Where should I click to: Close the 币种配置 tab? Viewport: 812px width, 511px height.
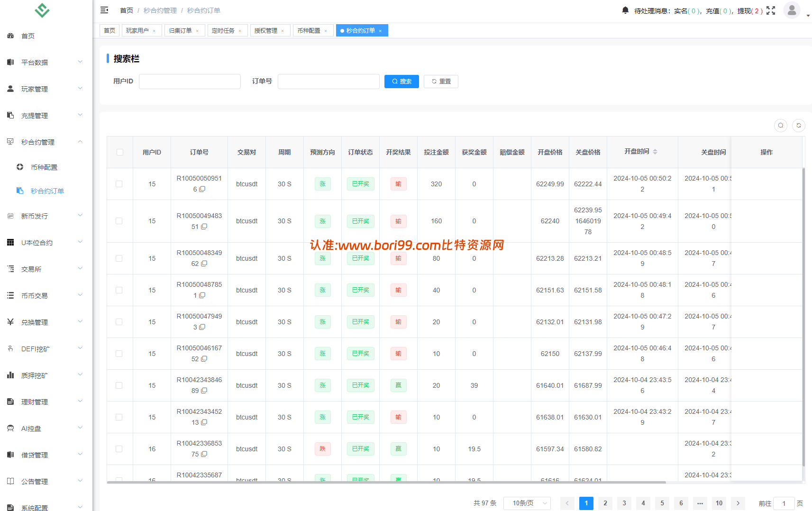click(x=326, y=31)
